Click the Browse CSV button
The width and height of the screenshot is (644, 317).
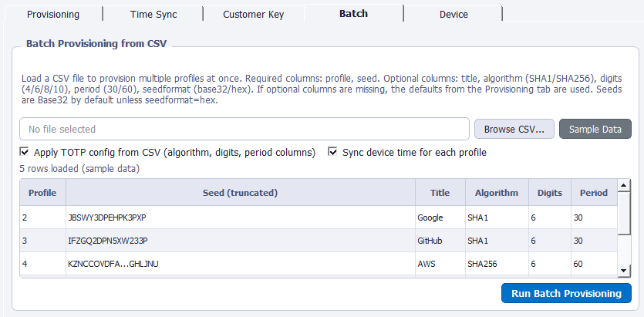pos(514,129)
